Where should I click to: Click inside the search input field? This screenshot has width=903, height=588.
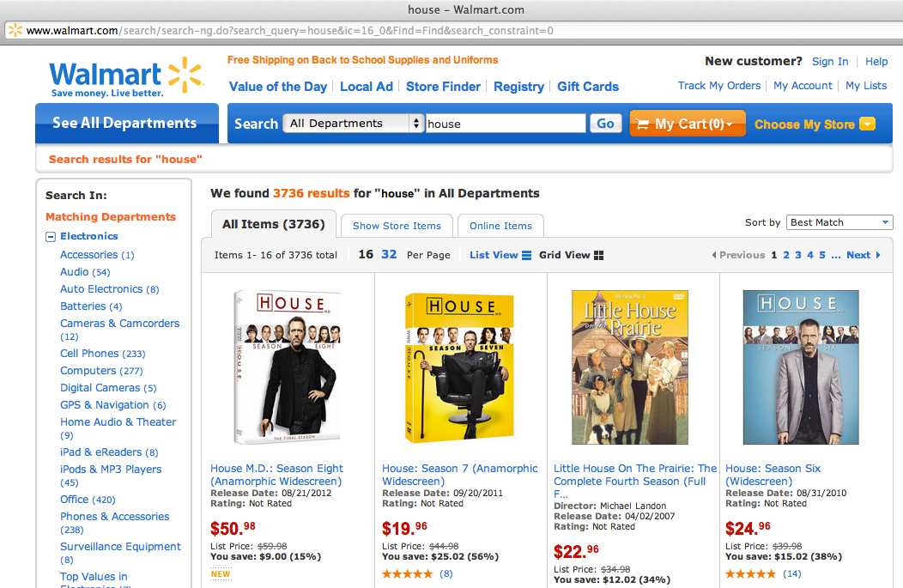click(x=505, y=123)
